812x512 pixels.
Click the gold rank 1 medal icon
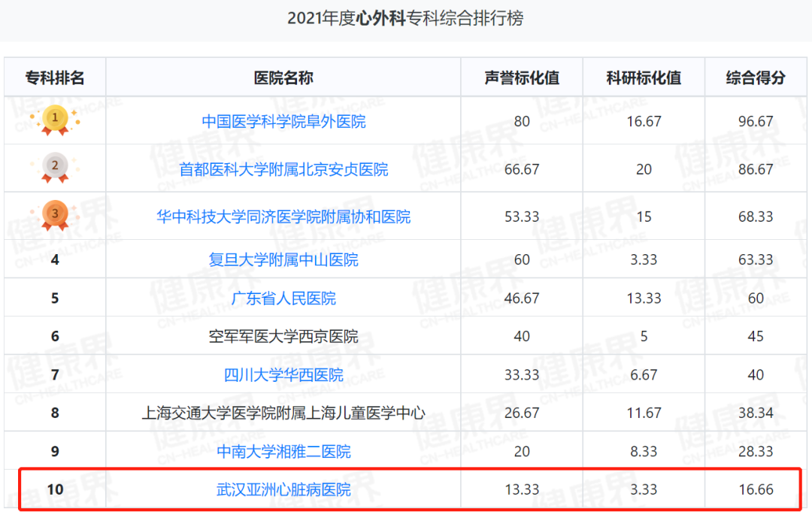click(x=55, y=120)
